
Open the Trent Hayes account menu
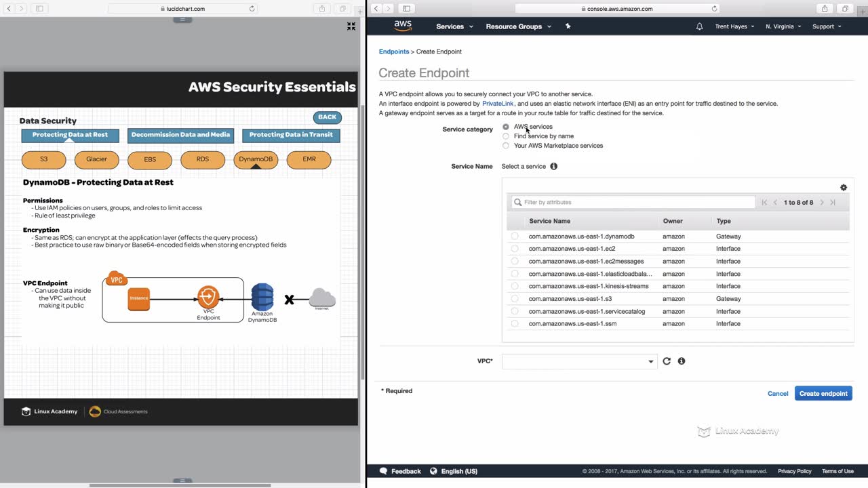734,26
